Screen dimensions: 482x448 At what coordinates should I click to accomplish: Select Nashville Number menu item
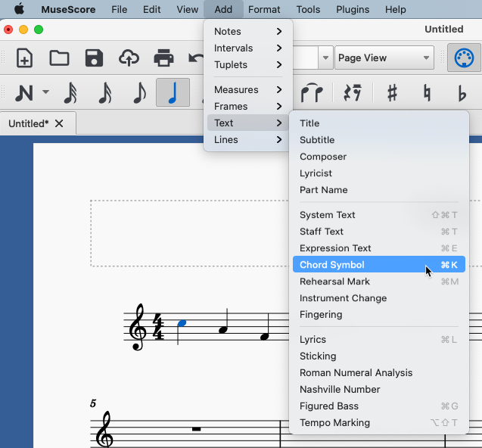pyautogui.click(x=378, y=389)
